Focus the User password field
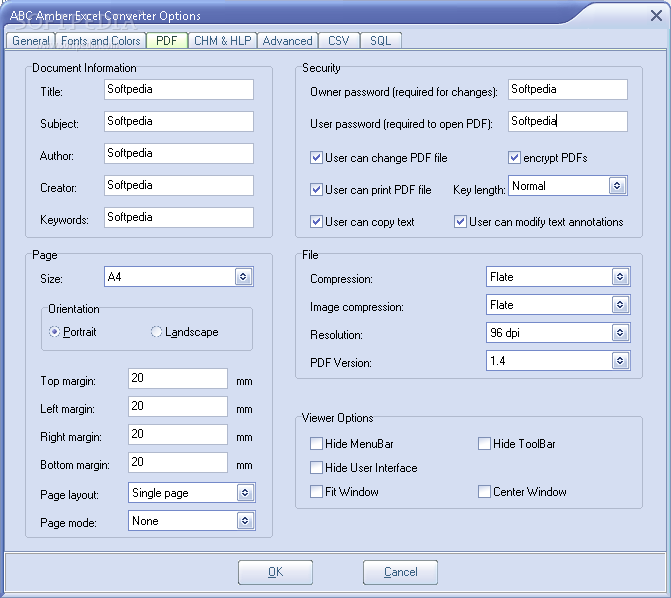671x598 pixels. (x=568, y=122)
